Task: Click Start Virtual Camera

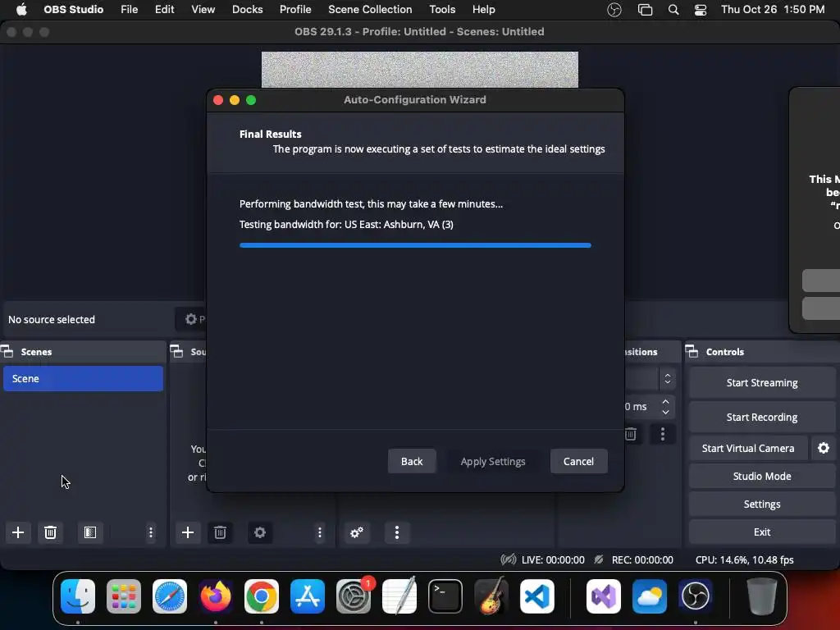Action: click(748, 448)
